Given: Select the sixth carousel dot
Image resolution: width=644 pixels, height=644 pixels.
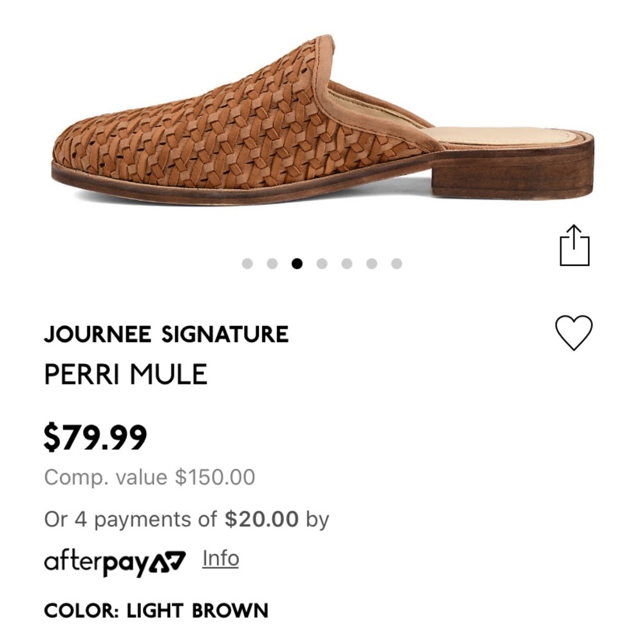Looking at the screenshot, I should (x=370, y=262).
